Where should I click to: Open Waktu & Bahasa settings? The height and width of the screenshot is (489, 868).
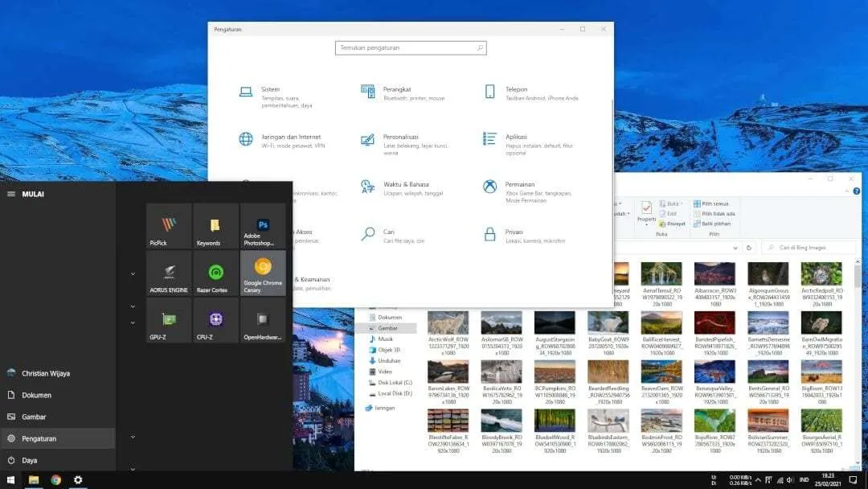pos(403,188)
